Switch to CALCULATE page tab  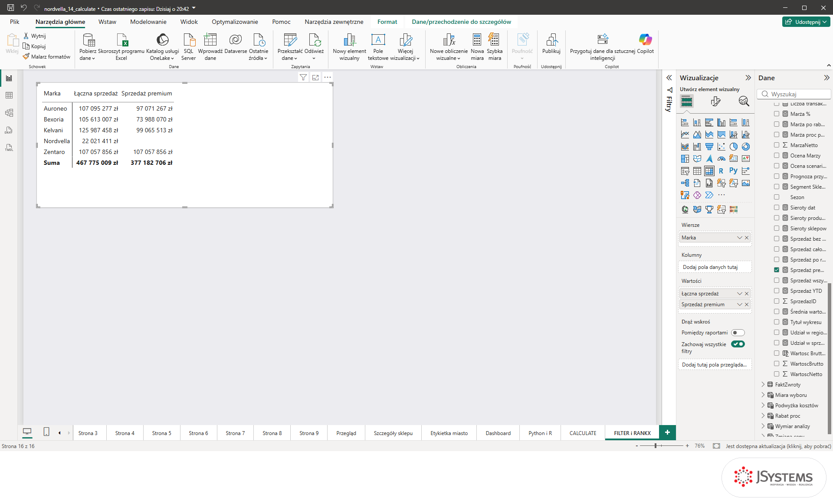click(x=583, y=433)
